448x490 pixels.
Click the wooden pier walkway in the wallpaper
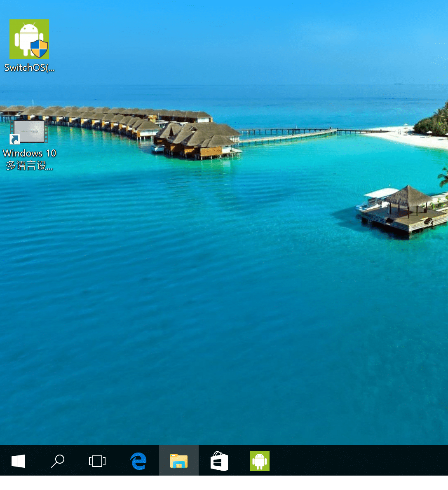[x=289, y=134]
